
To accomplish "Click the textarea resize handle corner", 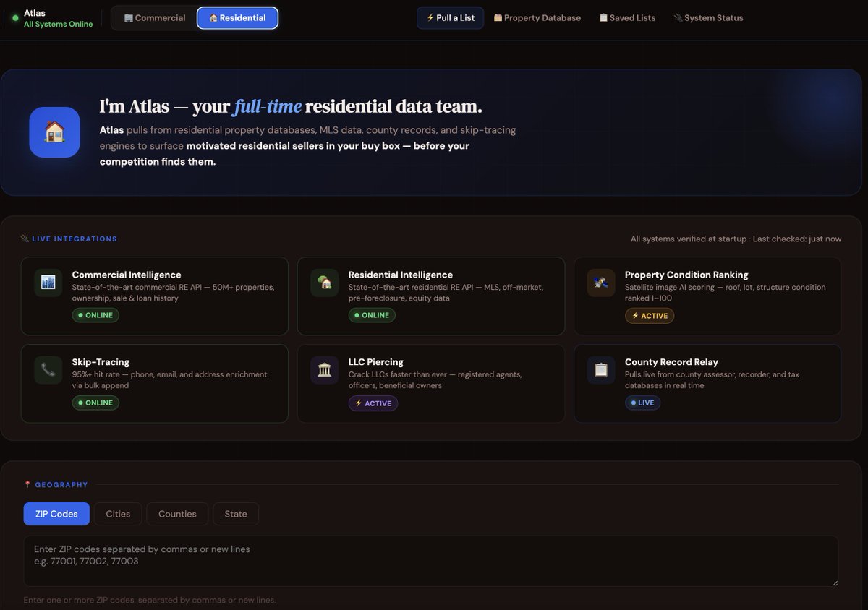I will coord(834,582).
